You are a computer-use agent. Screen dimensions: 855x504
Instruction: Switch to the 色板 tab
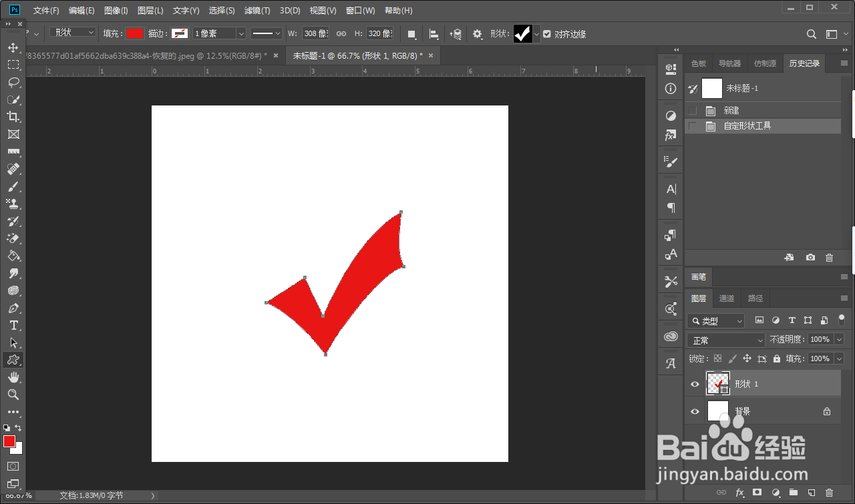pyautogui.click(x=699, y=63)
